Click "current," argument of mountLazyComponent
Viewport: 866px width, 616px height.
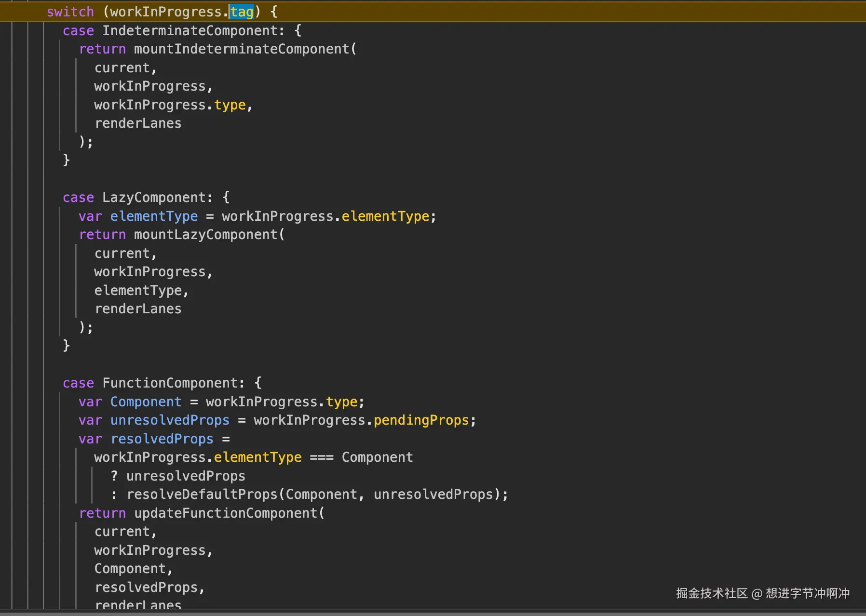tap(125, 253)
